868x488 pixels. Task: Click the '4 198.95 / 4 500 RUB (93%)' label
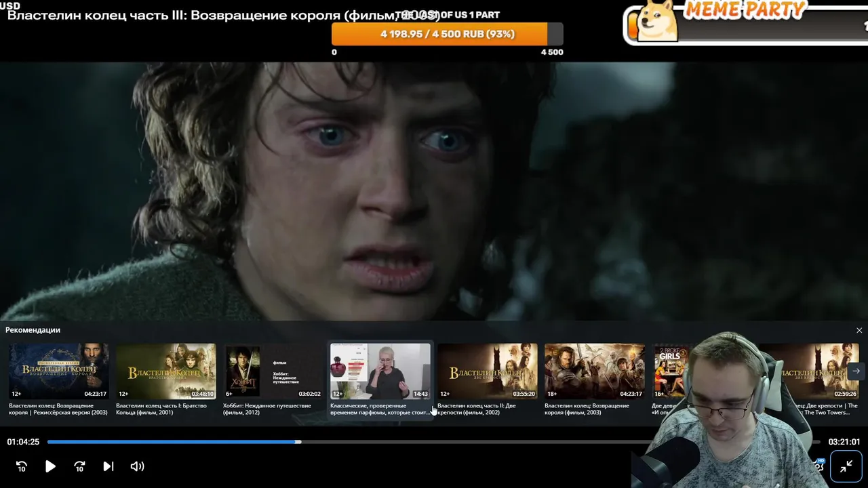[448, 34]
